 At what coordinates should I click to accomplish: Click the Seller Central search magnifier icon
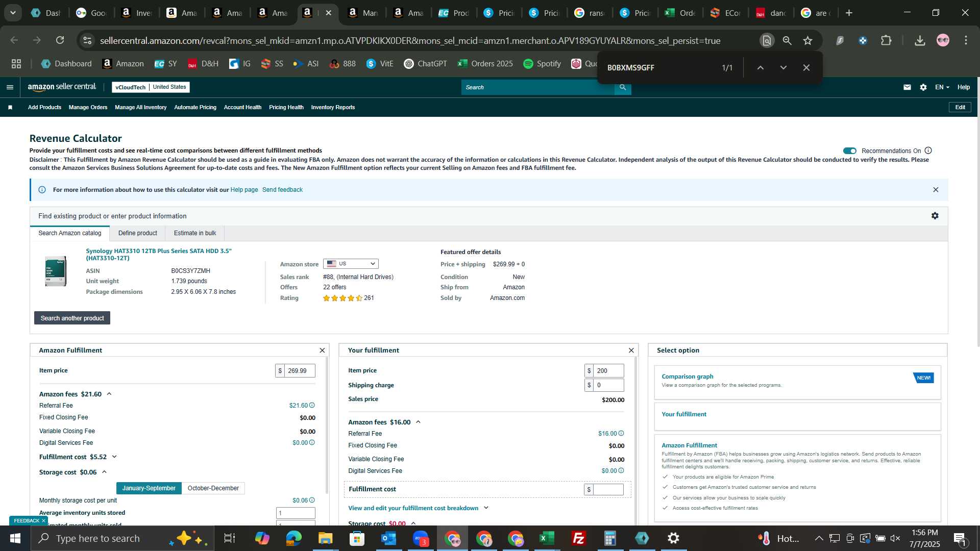[623, 87]
